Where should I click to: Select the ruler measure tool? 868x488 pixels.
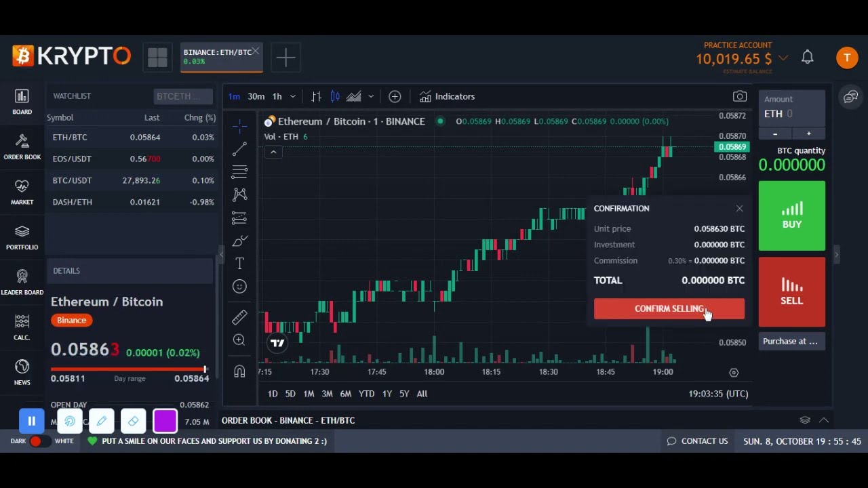(x=239, y=317)
